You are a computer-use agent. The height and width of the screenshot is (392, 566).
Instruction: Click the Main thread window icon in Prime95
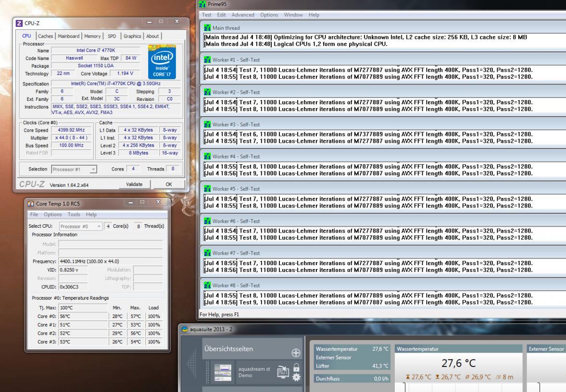[207, 28]
